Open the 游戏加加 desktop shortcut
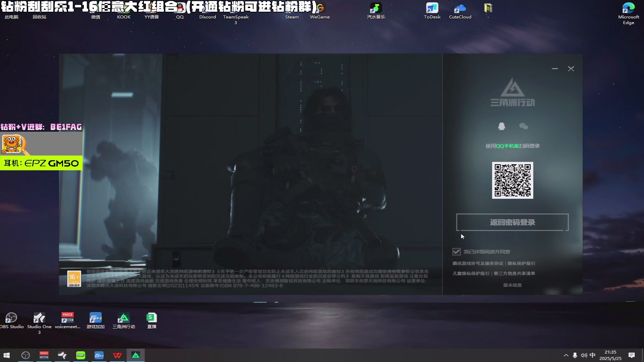The height and width of the screenshot is (362, 644). (x=96, y=321)
